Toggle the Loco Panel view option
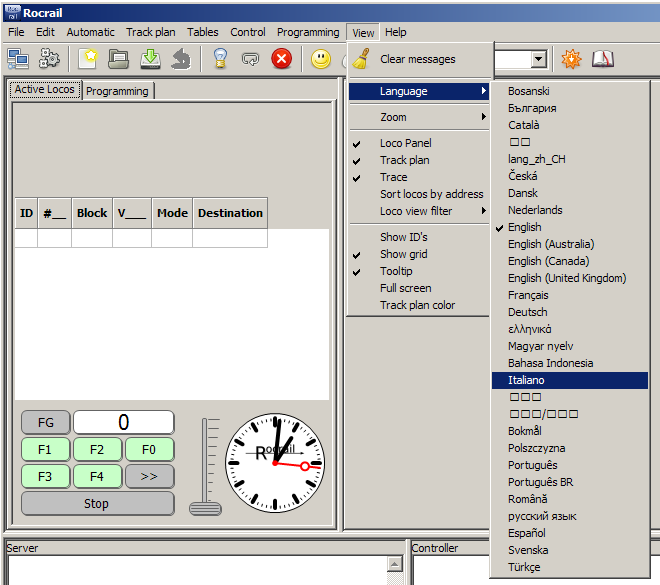Image resolution: width=660 pixels, height=585 pixels. [405, 143]
